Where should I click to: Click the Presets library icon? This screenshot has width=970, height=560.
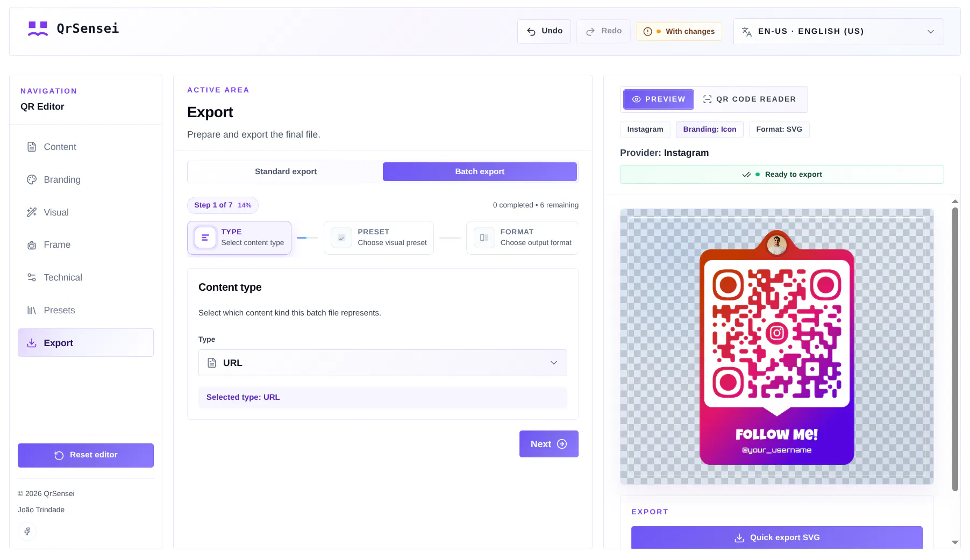[32, 310]
